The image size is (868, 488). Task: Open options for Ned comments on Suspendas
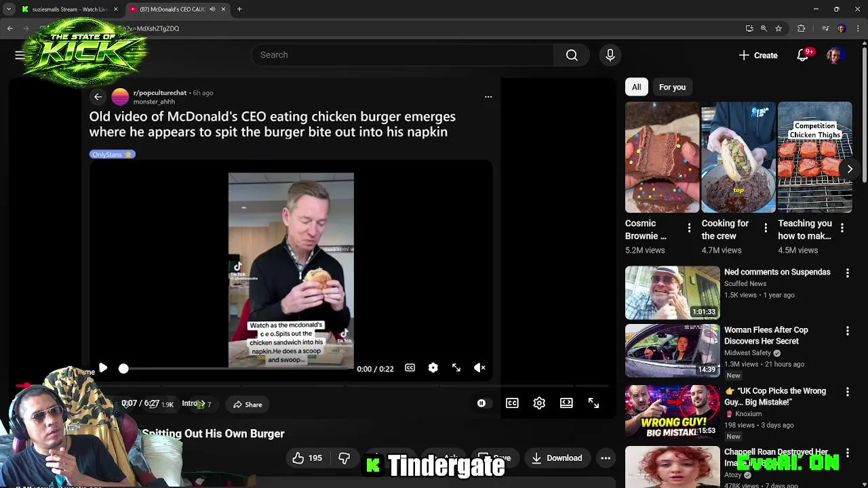point(847,272)
